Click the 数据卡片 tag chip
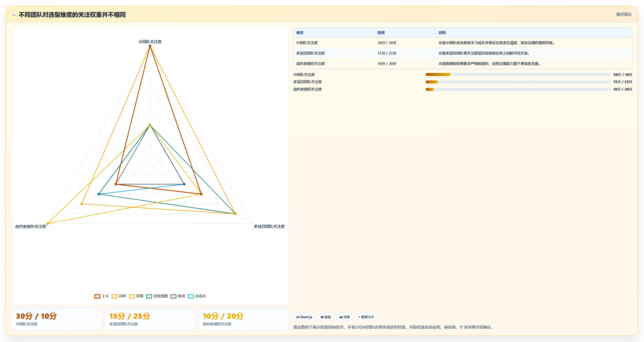 click(x=366, y=317)
